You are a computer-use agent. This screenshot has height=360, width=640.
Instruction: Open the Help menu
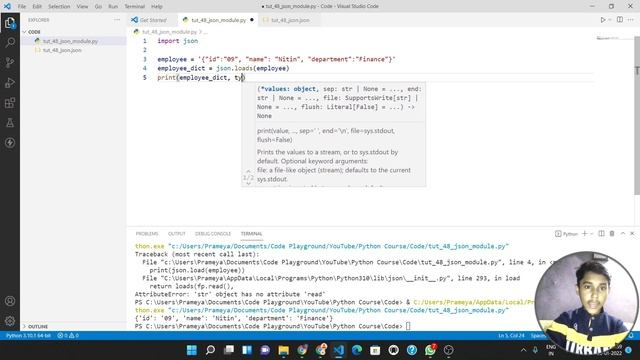[157, 7]
